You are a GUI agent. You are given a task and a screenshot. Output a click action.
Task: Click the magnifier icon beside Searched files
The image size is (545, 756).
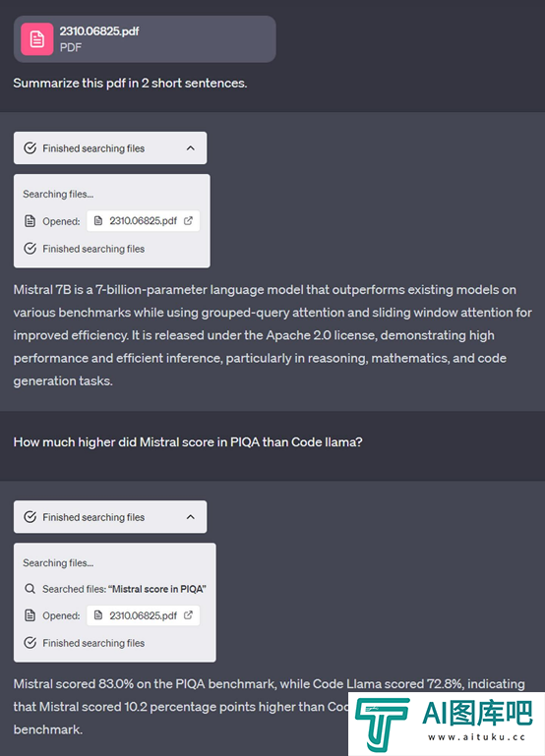pos(30,589)
